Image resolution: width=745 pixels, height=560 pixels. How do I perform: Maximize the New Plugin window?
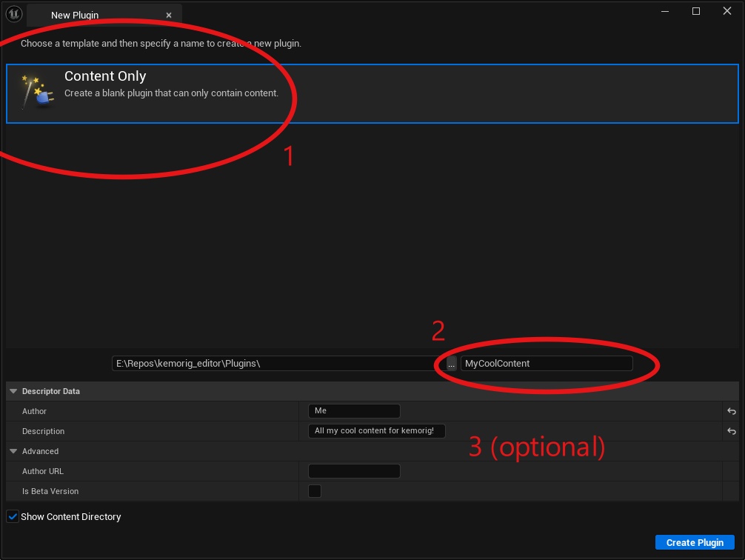tap(696, 11)
